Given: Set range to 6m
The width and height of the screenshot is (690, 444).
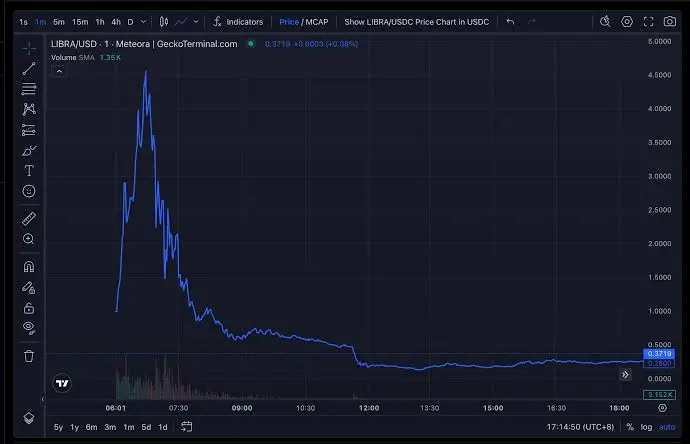Looking at the screenshot, I should tap(92, 427).
